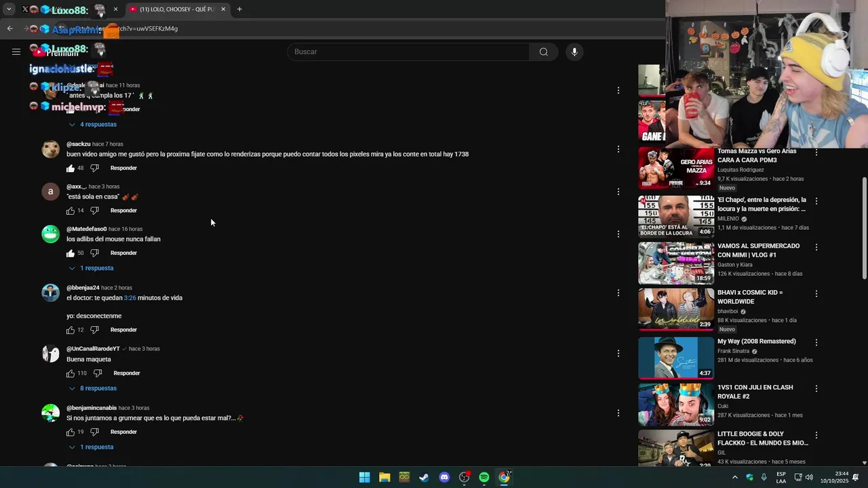
Task: Open Windows Start menu
Action: tap(364, 477)
